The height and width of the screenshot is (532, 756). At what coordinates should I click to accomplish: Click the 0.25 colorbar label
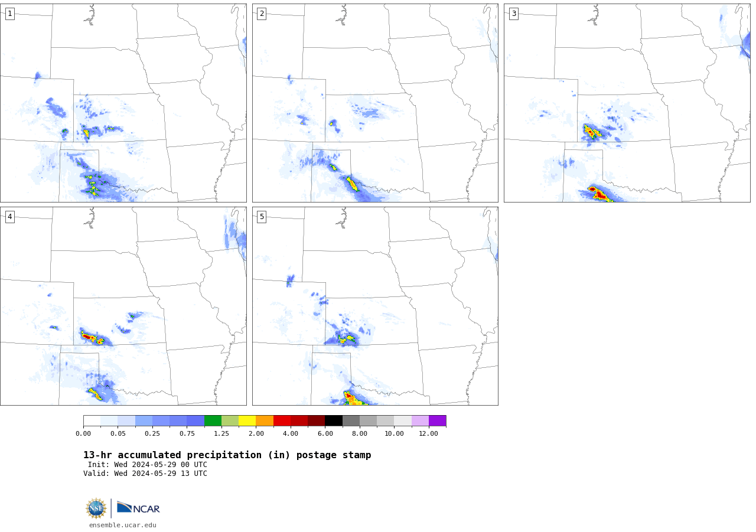(x=152, y=433)
